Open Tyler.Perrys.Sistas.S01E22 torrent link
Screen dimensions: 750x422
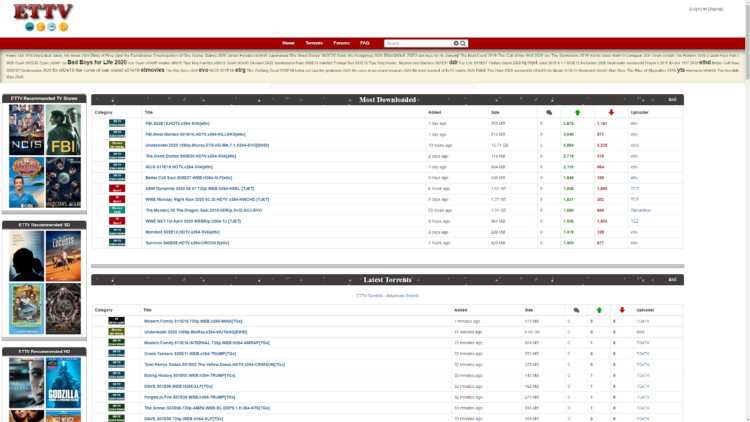[214, 365]
